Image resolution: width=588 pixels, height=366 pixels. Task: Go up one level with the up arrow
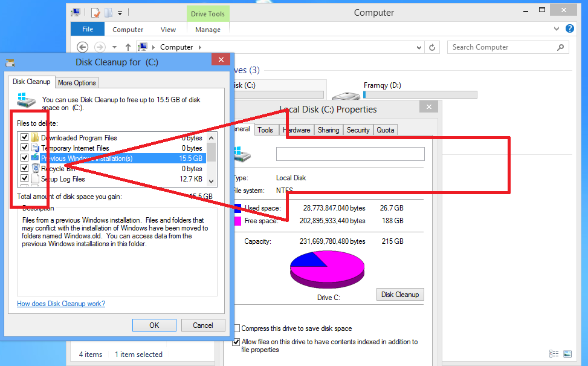click(x=128, y=47)
